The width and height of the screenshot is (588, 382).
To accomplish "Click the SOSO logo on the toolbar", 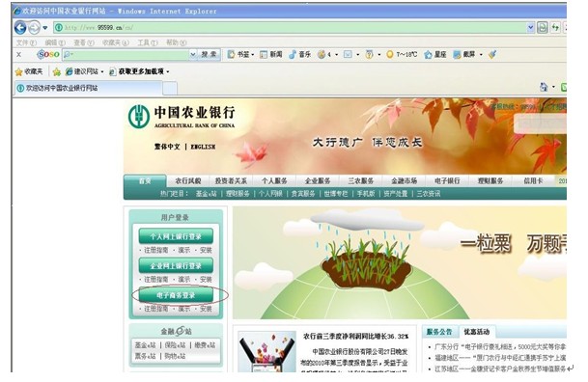I will pos(48,55).
